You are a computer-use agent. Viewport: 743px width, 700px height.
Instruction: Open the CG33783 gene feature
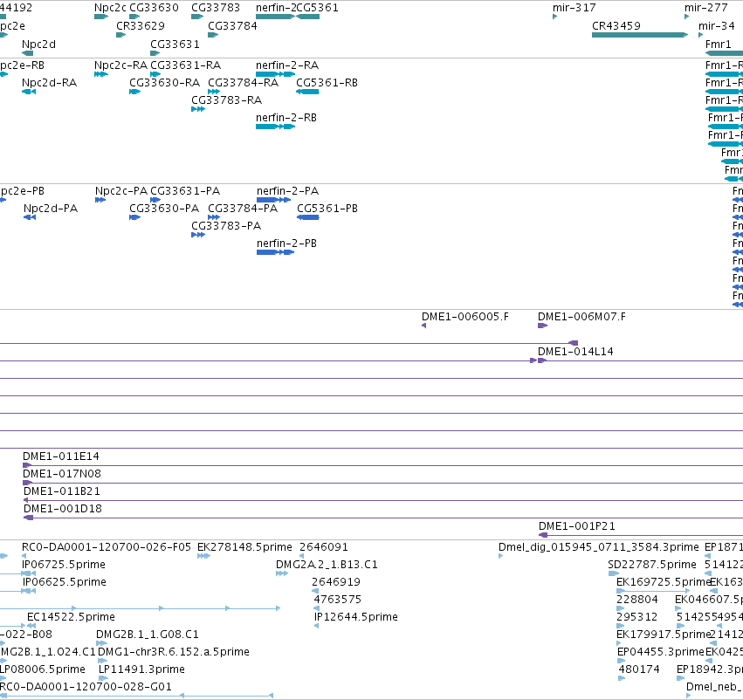click(x=197, y=17)
